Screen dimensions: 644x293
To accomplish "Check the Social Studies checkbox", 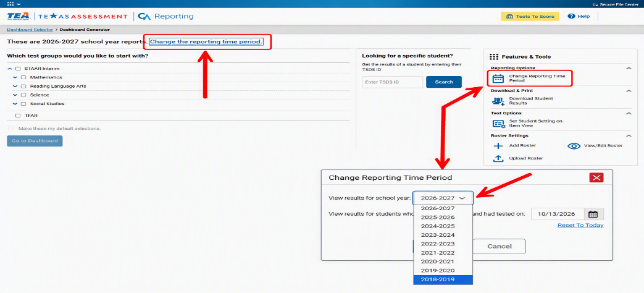I will point(23,104).
